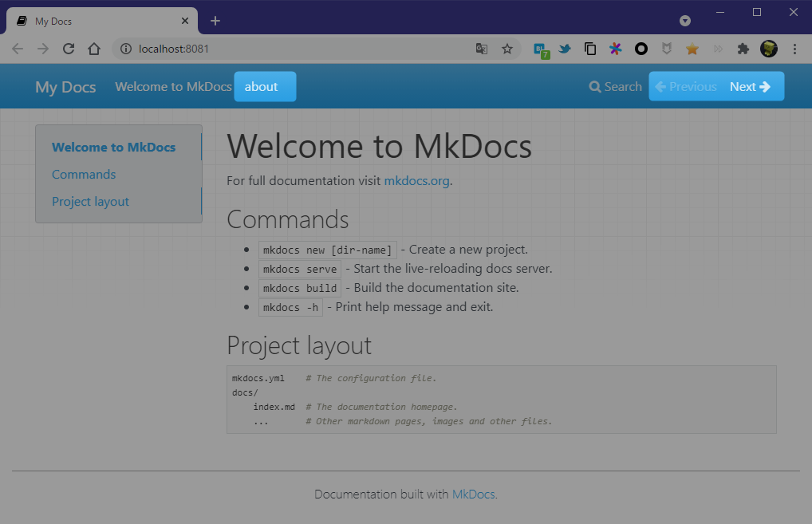Jump to Project layout in sidebar

coord(90,202)
